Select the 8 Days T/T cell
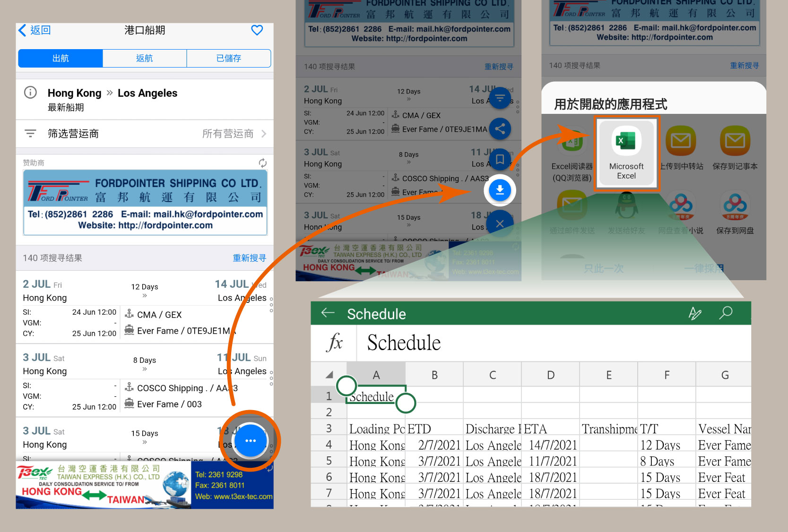The width and height of the screenshot is (788, 532). (x=667, y=461)
